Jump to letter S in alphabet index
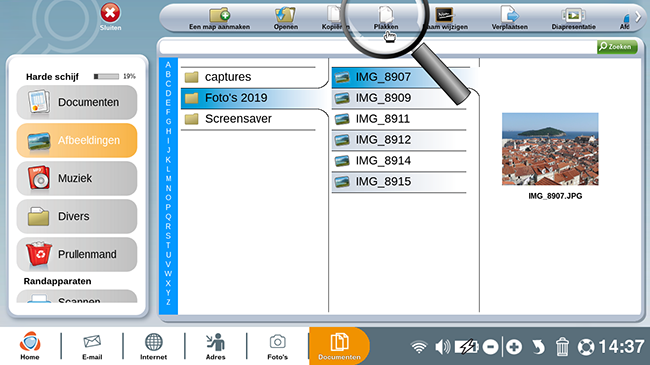650x365 pixels. point(168,236)
